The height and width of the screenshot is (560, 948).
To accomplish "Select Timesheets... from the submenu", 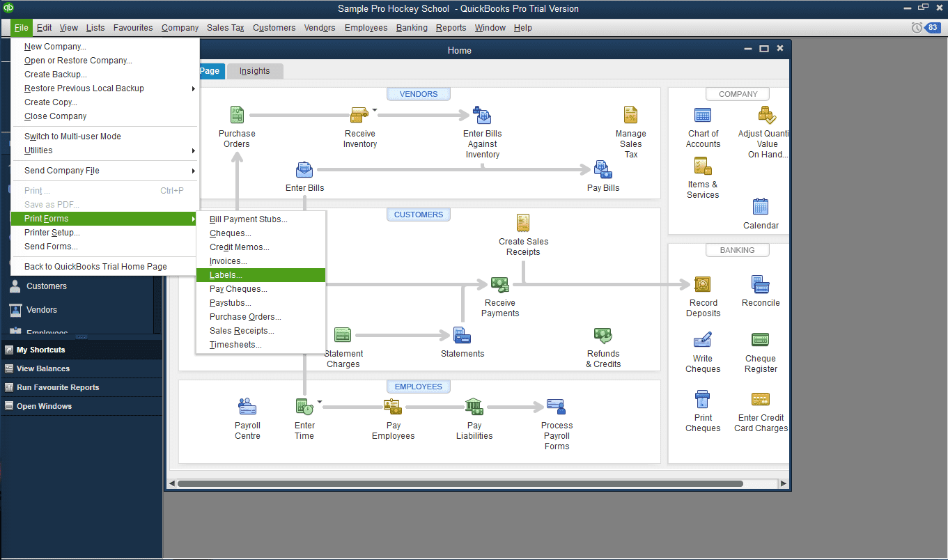I will (261, 345).
